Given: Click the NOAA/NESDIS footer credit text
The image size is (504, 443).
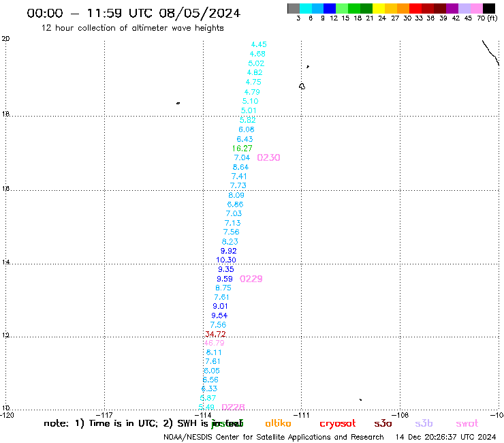Looking at the screenshot, I should point(274,438).
